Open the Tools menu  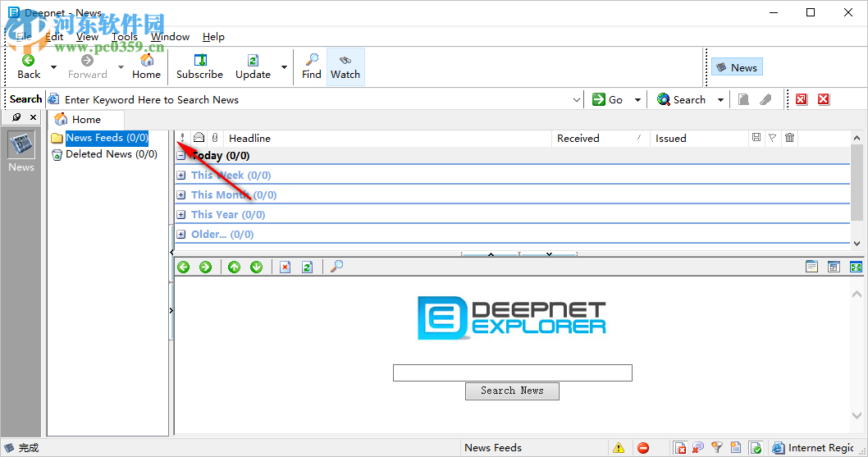click(125, 37)
